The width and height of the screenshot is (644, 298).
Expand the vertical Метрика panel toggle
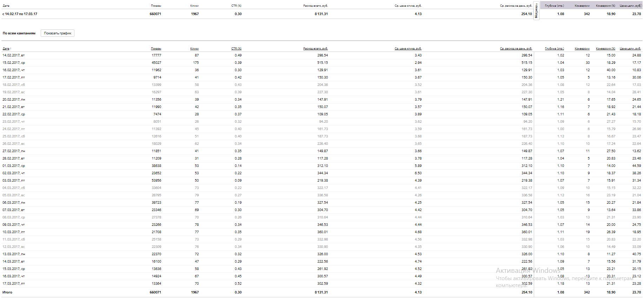click(536, 11)
